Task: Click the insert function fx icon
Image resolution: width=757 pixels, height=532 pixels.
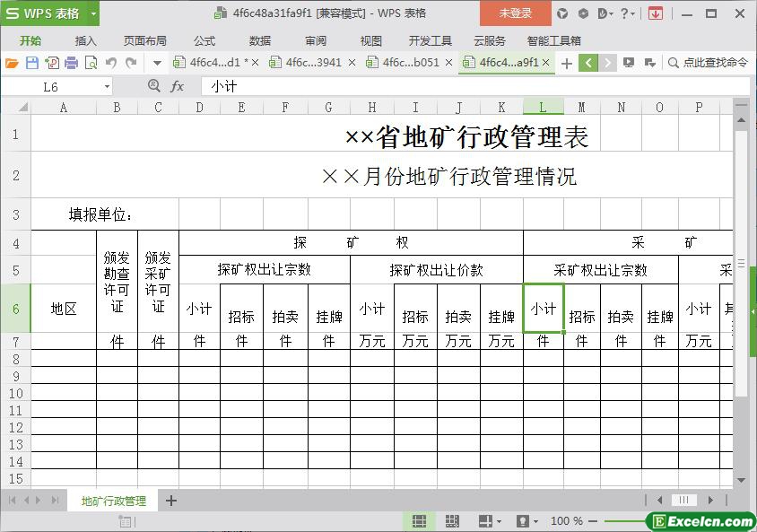Action: [178, 86]
